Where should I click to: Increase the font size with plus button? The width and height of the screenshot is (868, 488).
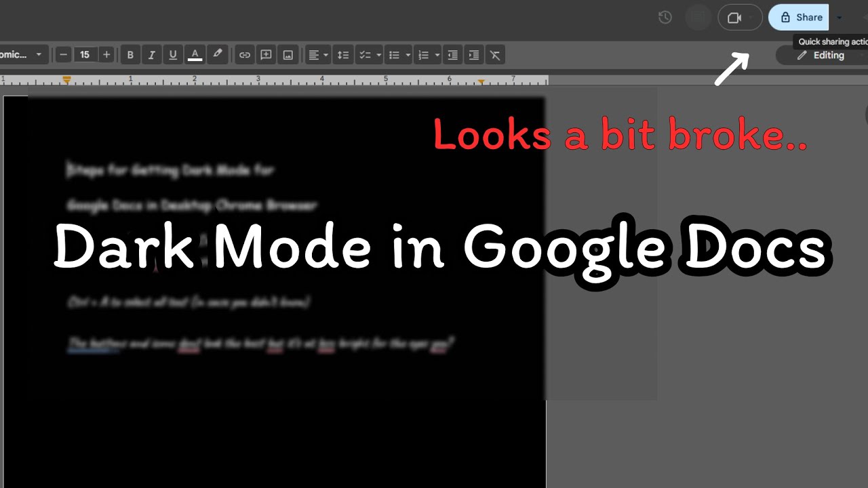pos(106,55)
